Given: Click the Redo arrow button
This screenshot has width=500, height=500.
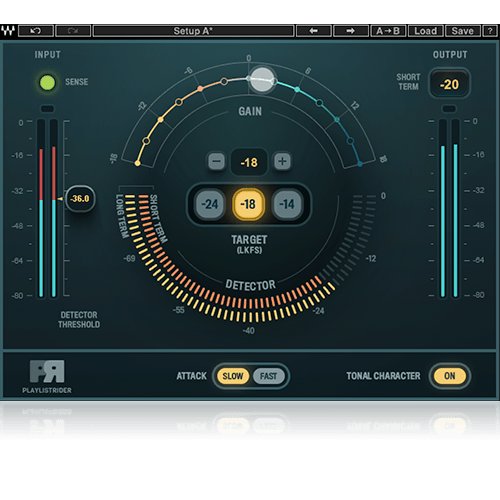Looking at the screenshot, I should pyautogui.click(x=73, y=31).
